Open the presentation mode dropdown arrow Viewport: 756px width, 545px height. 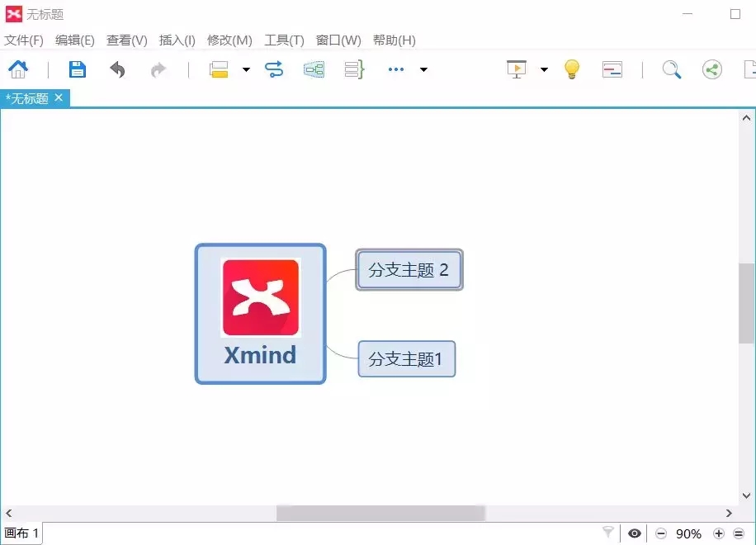coord(542,69)
